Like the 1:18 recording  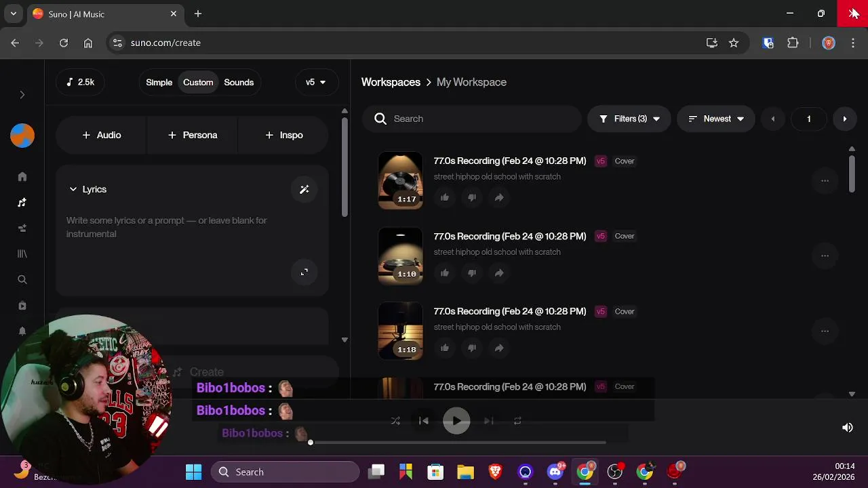445,348
